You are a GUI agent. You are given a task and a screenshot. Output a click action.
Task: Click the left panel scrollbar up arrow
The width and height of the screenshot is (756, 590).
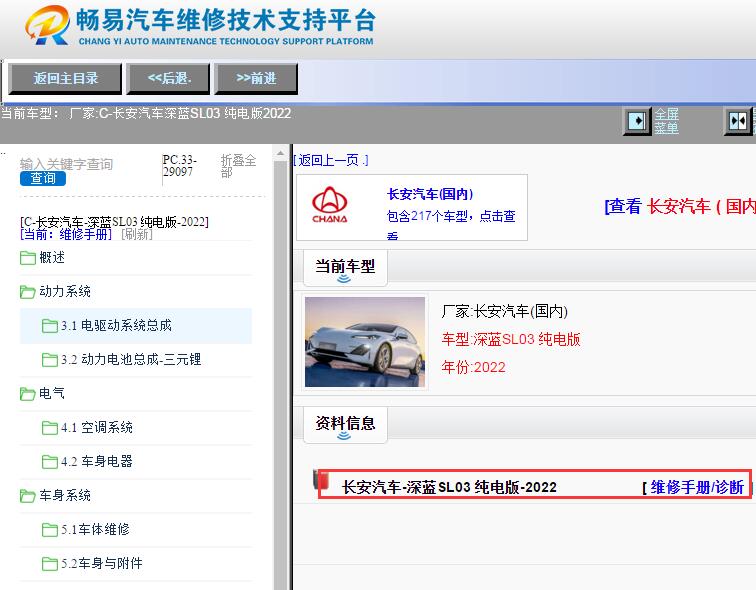281,154
